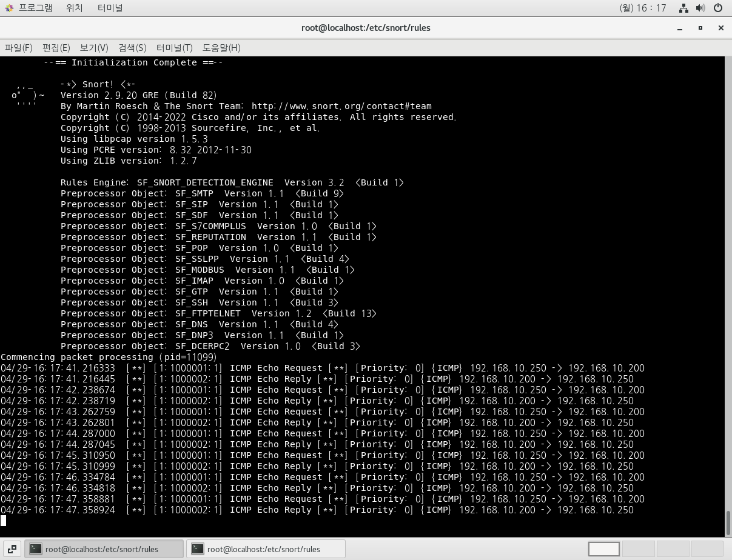Click the Preprocessor Object SF_DNP3 line
This screenshot has height=560, width=732.
(203, 335)
